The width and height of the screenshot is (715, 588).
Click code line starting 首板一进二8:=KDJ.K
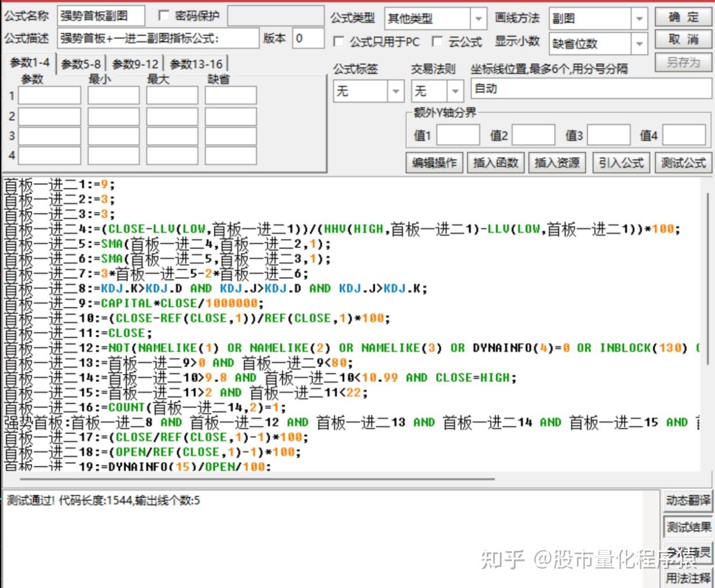[216, 289]
